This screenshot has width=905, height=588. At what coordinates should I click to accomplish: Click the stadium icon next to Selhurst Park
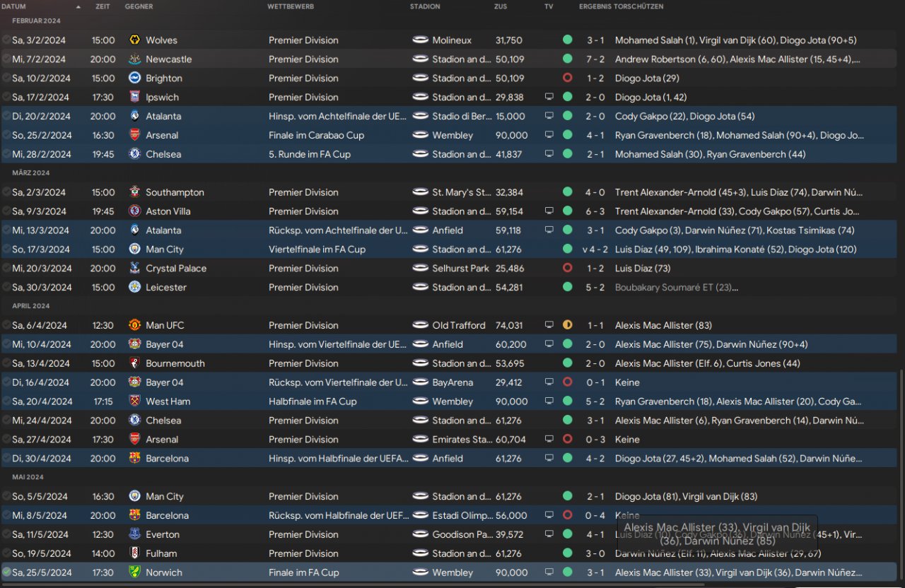[420, 269]
